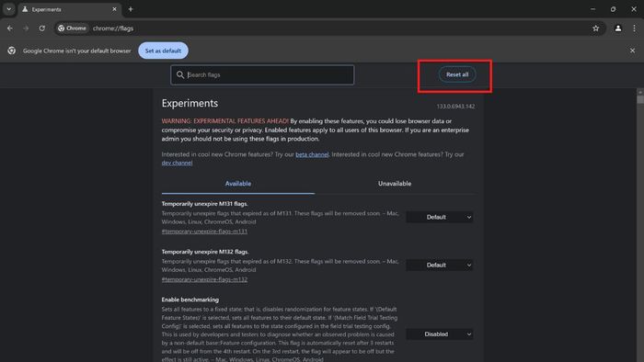Screen dimensions: 644x362
Task: Reload the chrome://flags page
Action: click(42, 28)
